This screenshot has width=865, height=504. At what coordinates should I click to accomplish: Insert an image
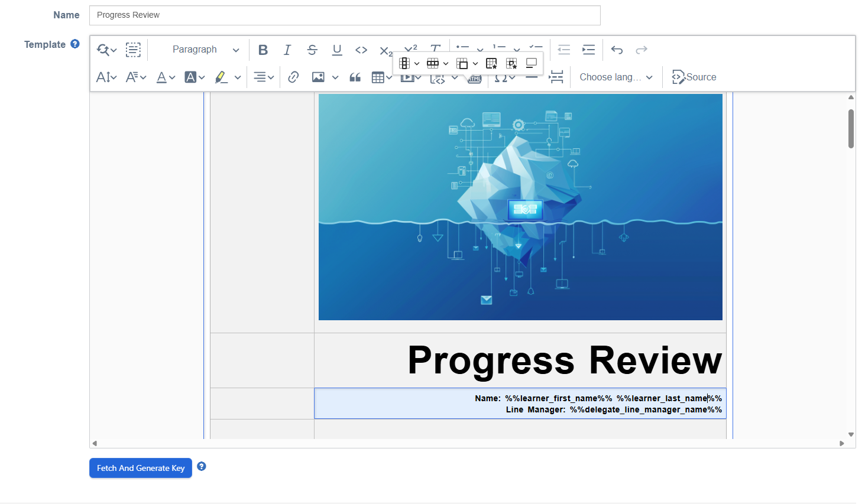[x=318, y=77]
